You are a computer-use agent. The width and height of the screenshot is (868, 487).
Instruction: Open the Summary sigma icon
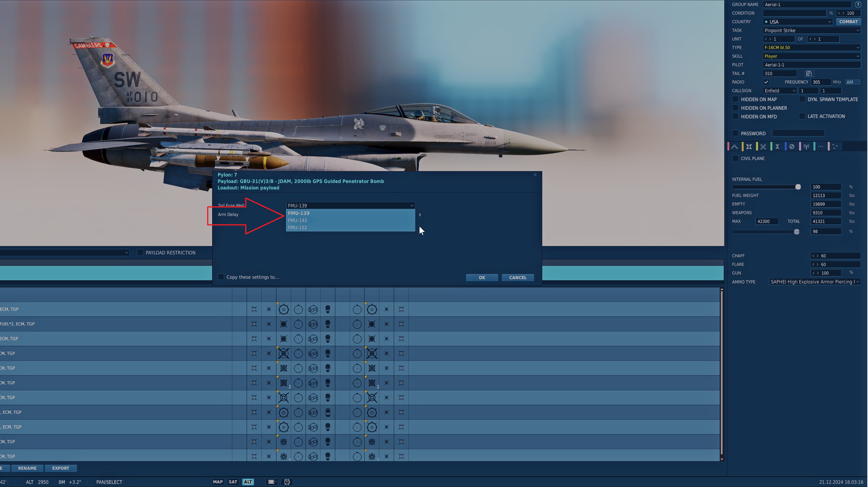777,147
